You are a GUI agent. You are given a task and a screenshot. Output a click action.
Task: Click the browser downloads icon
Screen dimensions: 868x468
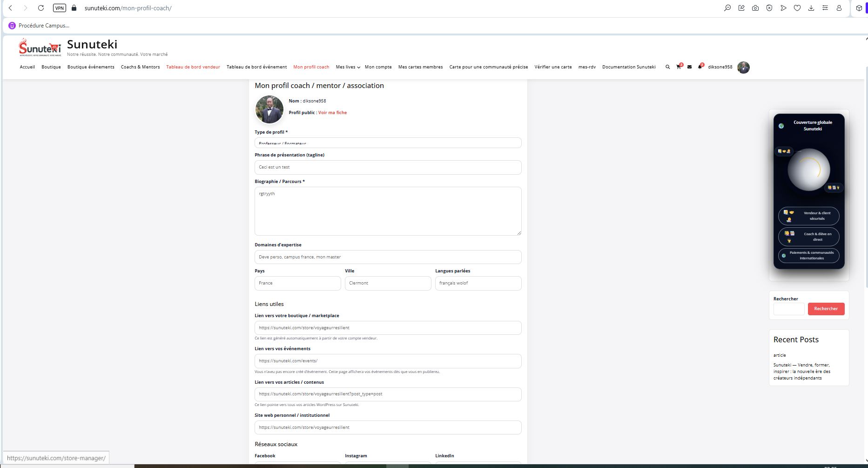[x=811, y=8]
